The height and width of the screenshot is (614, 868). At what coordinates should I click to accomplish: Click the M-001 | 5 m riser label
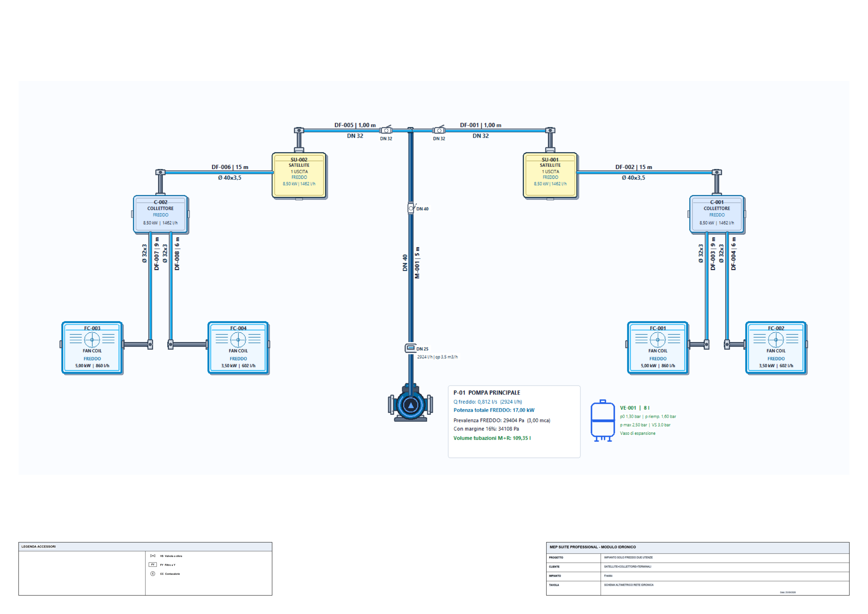[417, 263]
